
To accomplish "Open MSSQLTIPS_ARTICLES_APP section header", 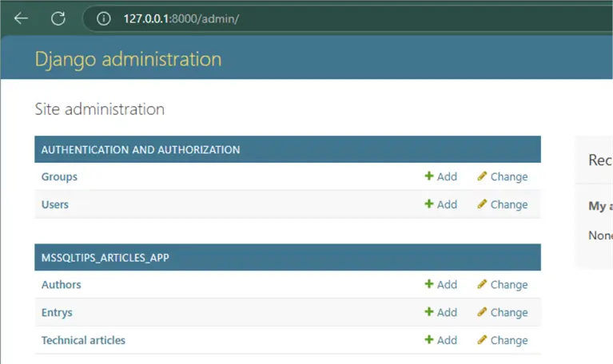I will pos(105,258).
